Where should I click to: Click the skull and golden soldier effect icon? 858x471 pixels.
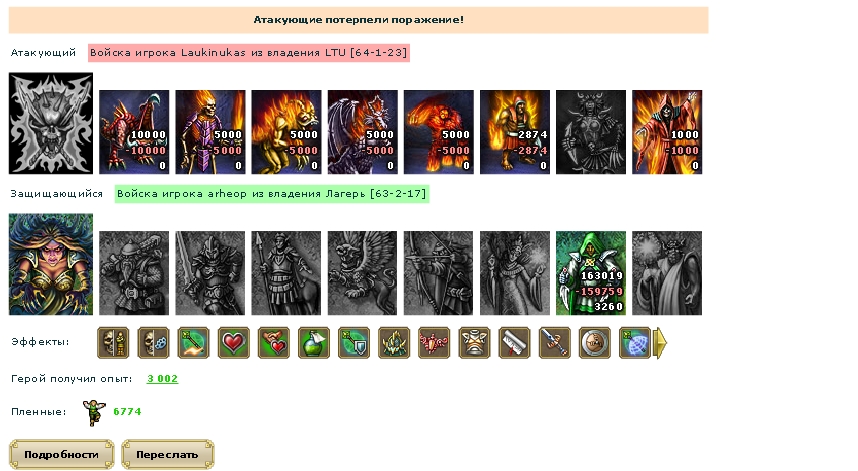coord(113,343)
